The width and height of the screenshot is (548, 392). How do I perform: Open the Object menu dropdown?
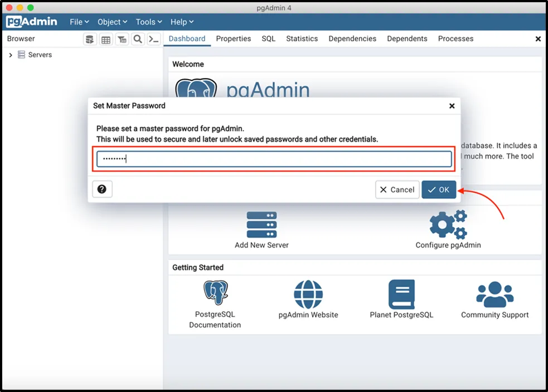112,22
